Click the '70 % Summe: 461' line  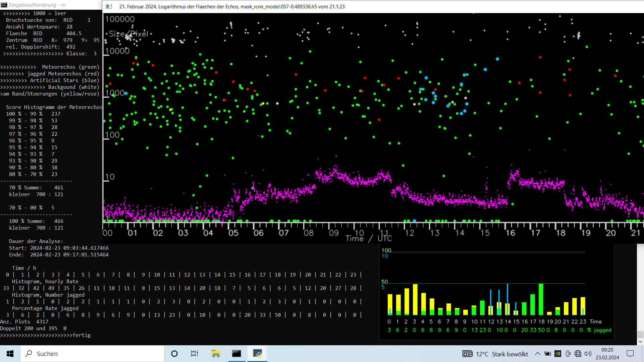[36, 188]
